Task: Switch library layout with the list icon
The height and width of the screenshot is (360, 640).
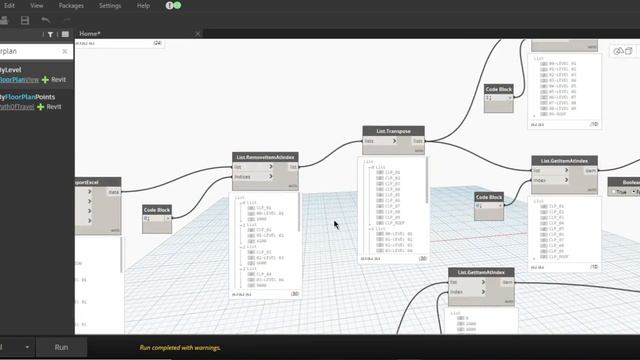Action: pos(65,34)
